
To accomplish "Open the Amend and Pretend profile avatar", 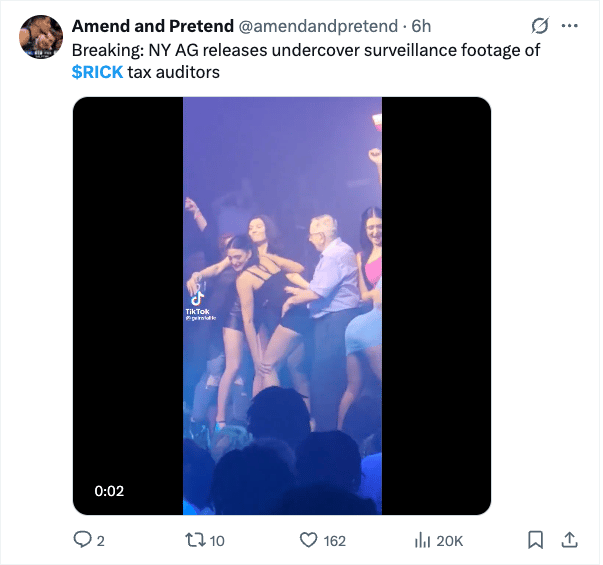I will coord(41,36).
